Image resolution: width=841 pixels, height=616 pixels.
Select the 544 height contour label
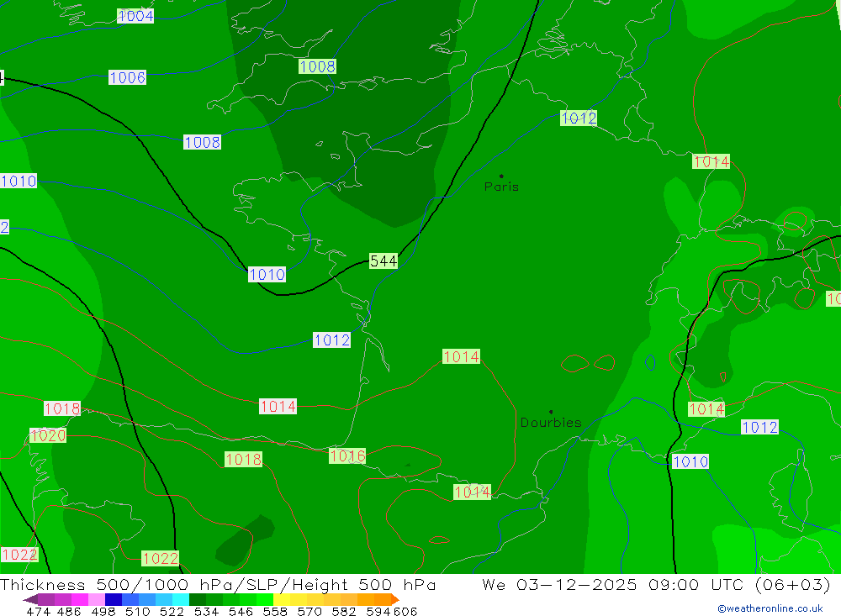[x=383, y=261]
